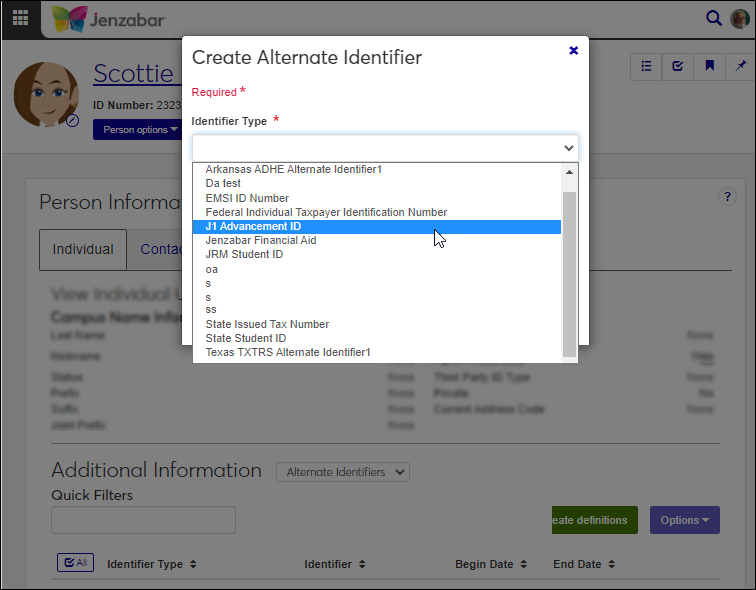Close the Create Alternate Identifier dialog
This screenshot has width=756, height=590.
tap(573, 50)
